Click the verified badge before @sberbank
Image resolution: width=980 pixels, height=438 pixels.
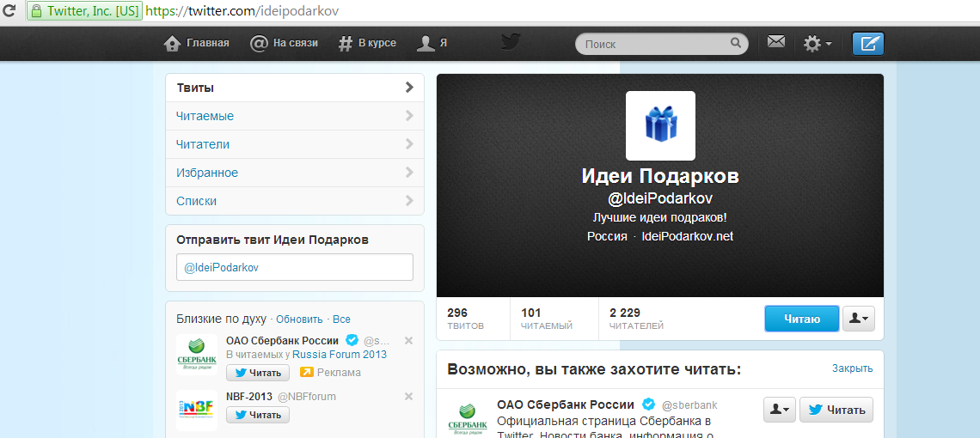(649, 404)
